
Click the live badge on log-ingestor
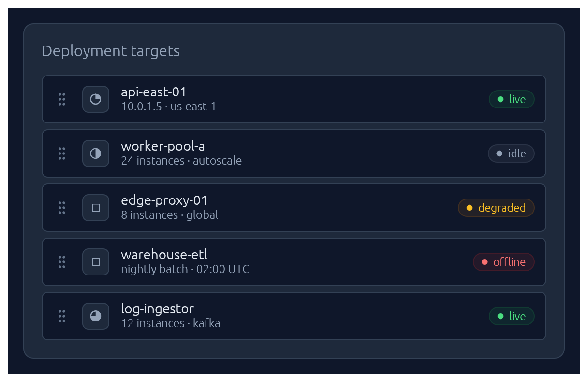click(512, 316)
